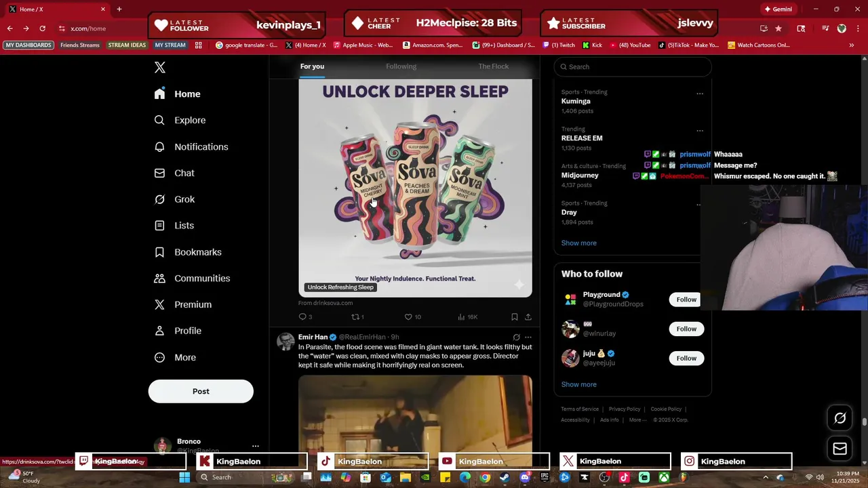Open Discord from the taskbar

click(x=524, y=477)
